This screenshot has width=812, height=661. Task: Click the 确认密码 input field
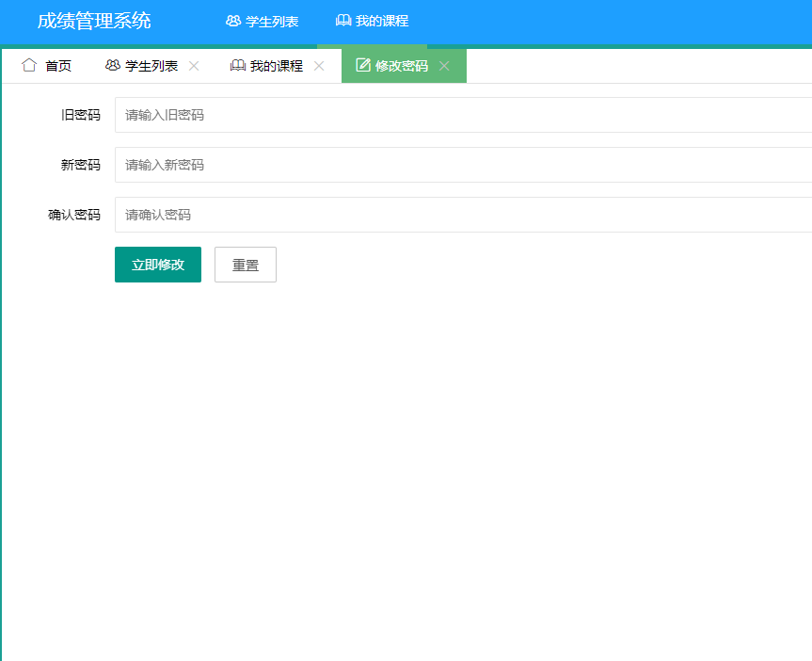(282, 214)
